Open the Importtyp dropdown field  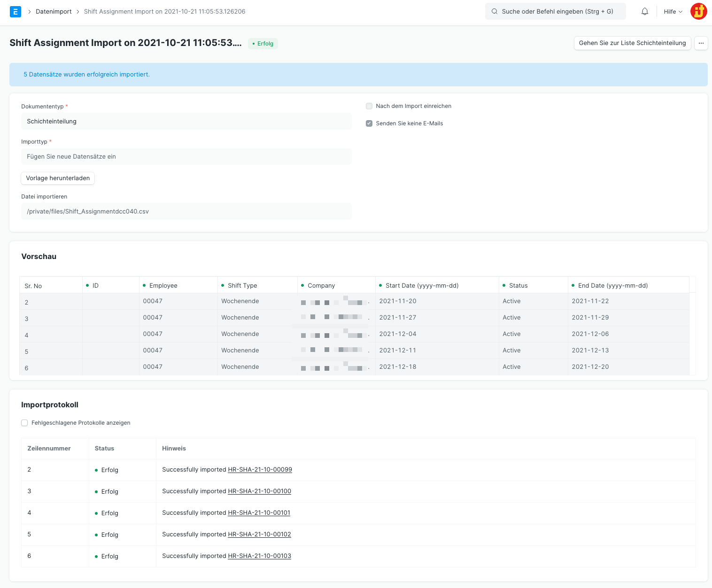pos(186,157)
